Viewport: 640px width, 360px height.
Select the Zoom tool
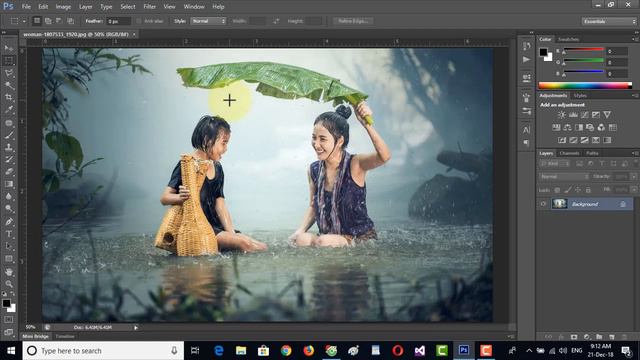pos(9,284)
